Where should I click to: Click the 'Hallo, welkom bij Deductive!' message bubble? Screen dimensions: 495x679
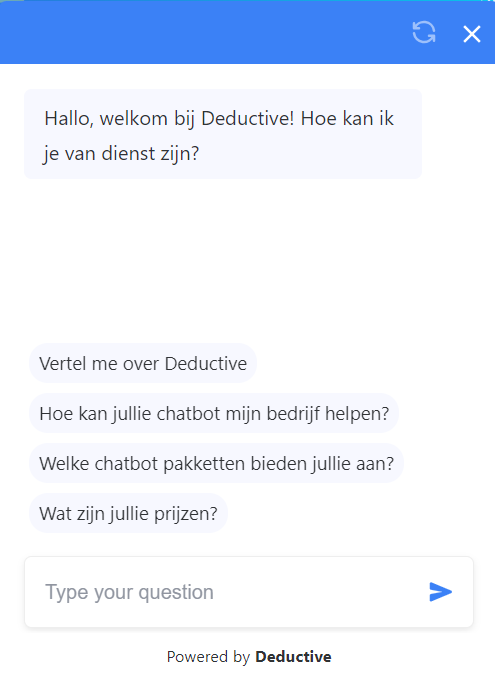coord(223,134)
